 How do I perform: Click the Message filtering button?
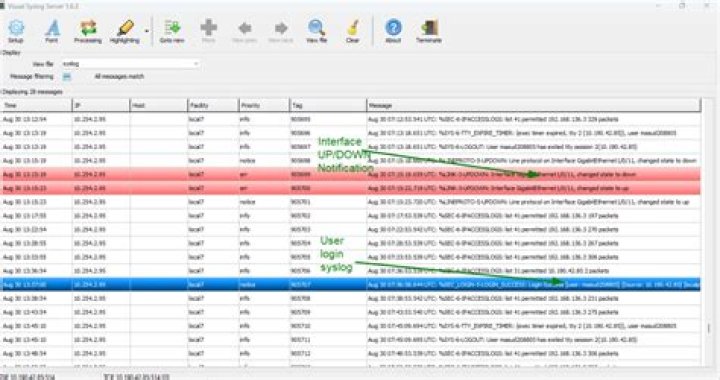click(67, 76)
